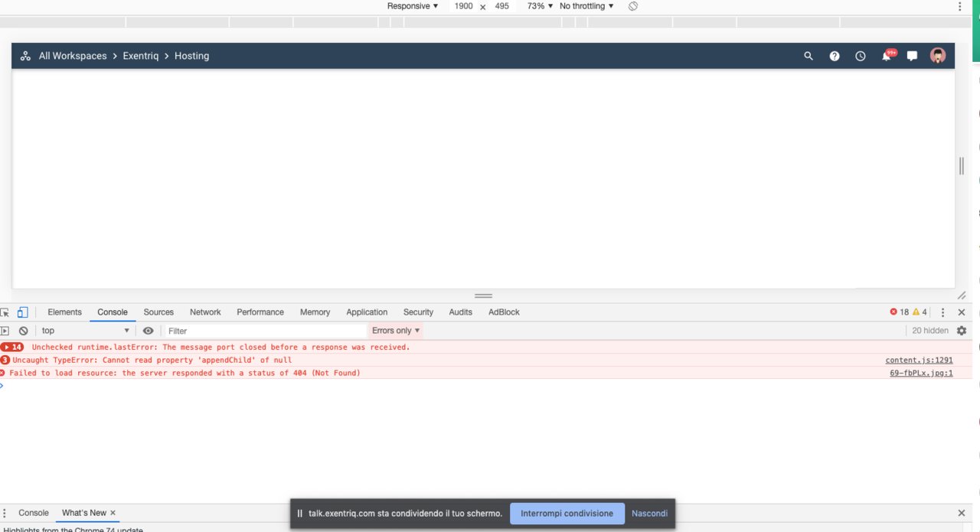Click the search magnifier in the app header
The height and width of the screenshot is (532, 980).
tap(808, 56)
